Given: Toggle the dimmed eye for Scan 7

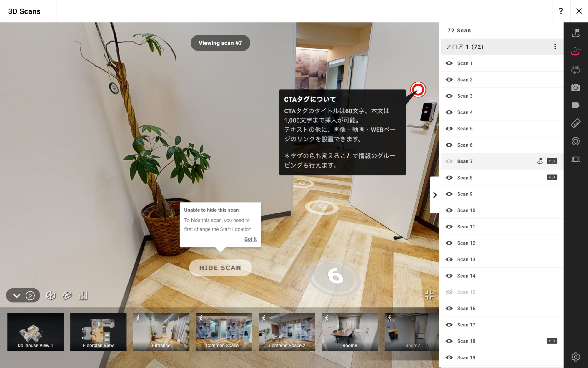Looking at the screenshot, I should pos(449,161).
